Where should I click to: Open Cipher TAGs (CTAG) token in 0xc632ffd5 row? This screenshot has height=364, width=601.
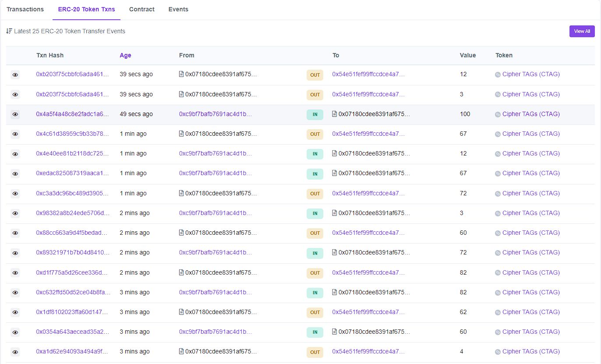click(531, 292)
